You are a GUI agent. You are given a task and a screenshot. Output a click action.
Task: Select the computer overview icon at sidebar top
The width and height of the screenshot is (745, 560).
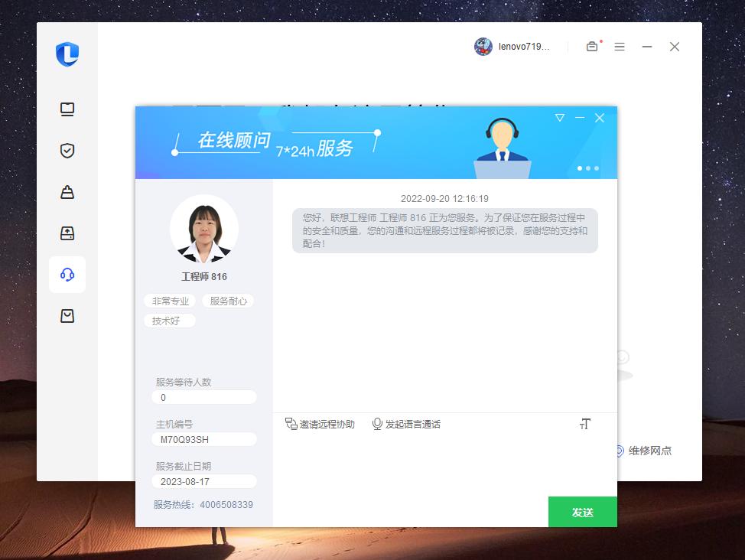coord(67,109)
